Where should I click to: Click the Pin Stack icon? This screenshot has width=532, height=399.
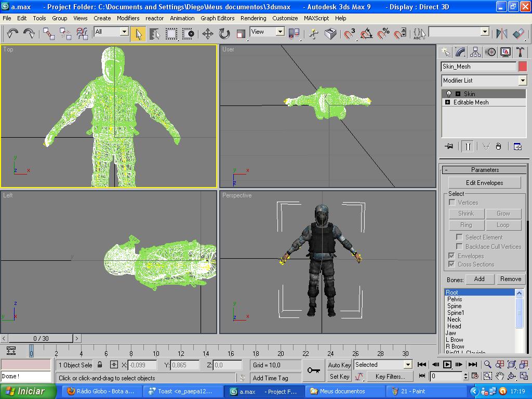(449, 146)
